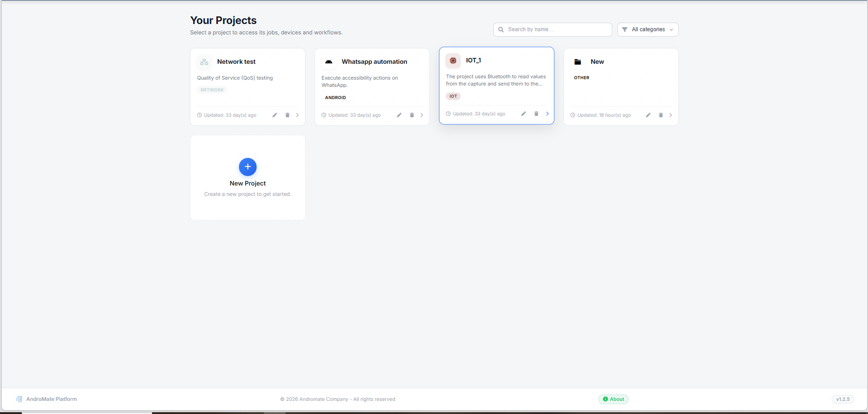Viewport: 868px width, 414px height.
Task: Click 'Execute accessibility actions on WhatsApp' description
Action: [360, 81]
